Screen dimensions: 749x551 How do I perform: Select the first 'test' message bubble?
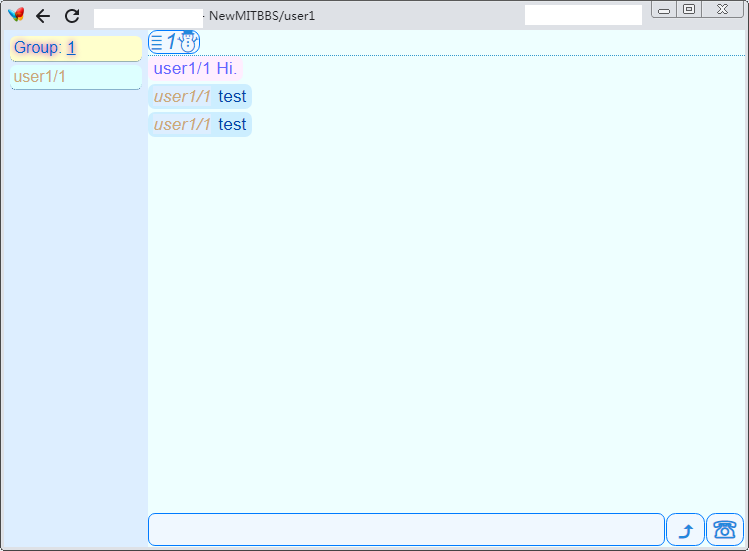pyautogui.click(x=200, y=97)
